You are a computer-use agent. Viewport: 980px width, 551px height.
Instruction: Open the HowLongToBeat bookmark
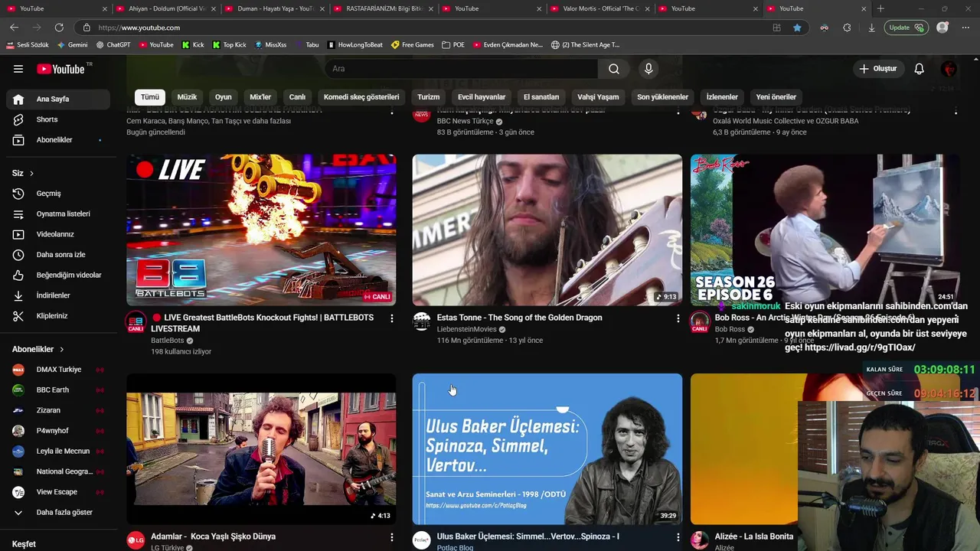354,44
